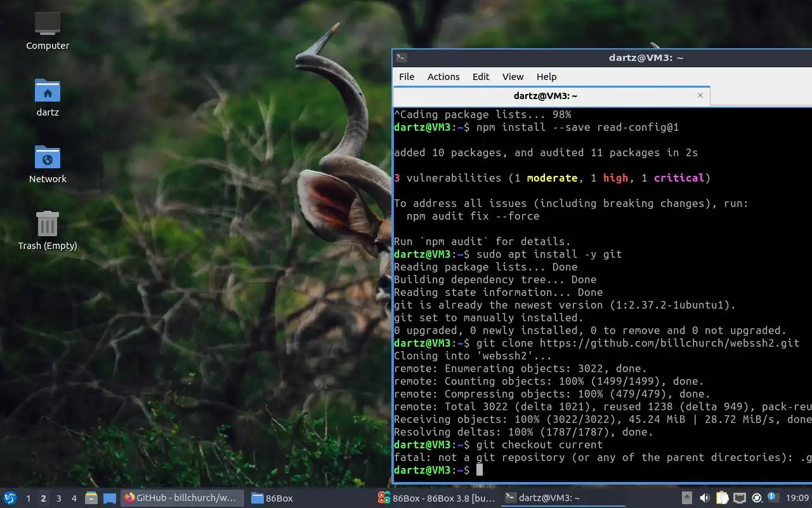Click the 'git checkout current' command text

click(539, 444)
